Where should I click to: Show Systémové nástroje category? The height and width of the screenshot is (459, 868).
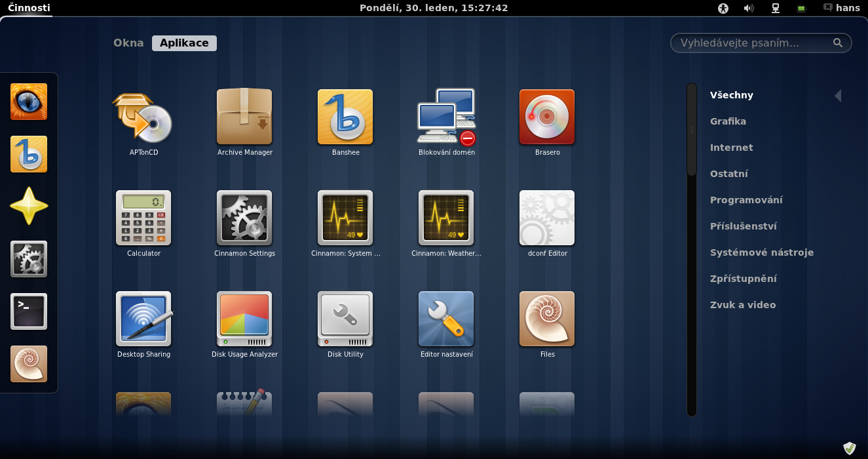(762, 252)
